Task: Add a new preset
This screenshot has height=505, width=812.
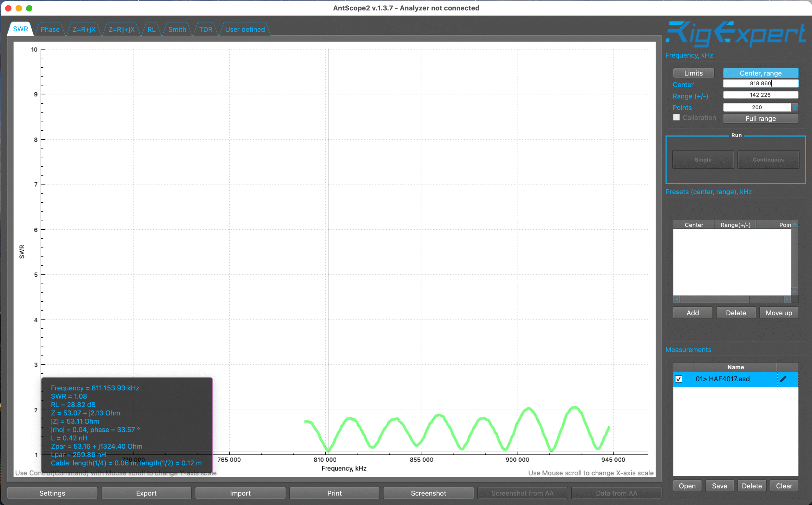Action: pyautogui.click(x=692, y=313)
